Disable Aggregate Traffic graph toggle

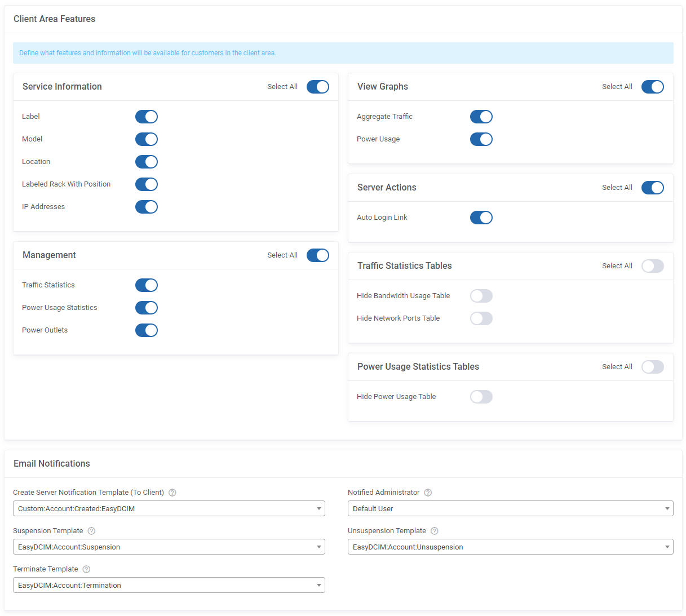tap(481, 117)
